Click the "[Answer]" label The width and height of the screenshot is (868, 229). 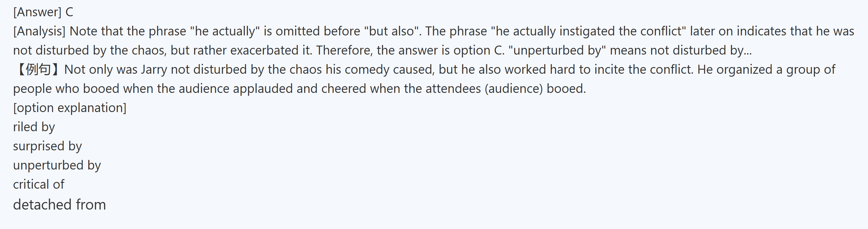[x=37, y=12]
